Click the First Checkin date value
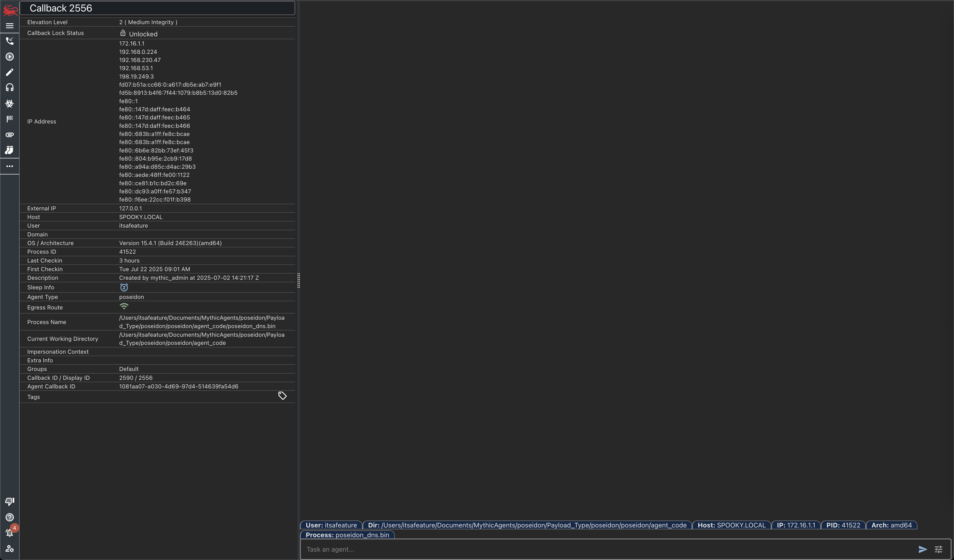The height and width of the screenshot is (560, 954). pos(154,269)
